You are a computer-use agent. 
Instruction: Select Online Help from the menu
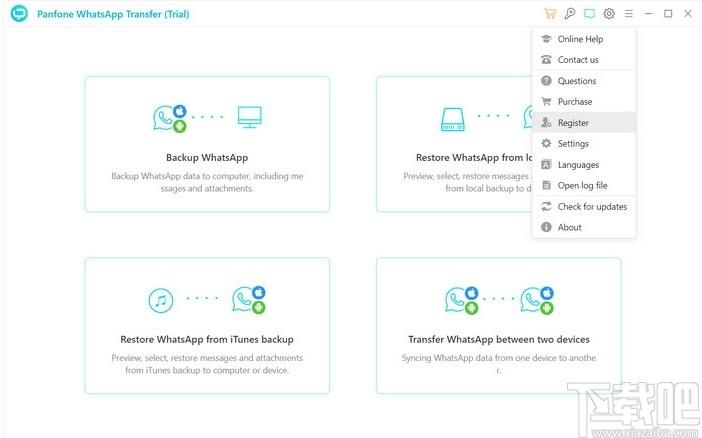(x=584, y=39)
